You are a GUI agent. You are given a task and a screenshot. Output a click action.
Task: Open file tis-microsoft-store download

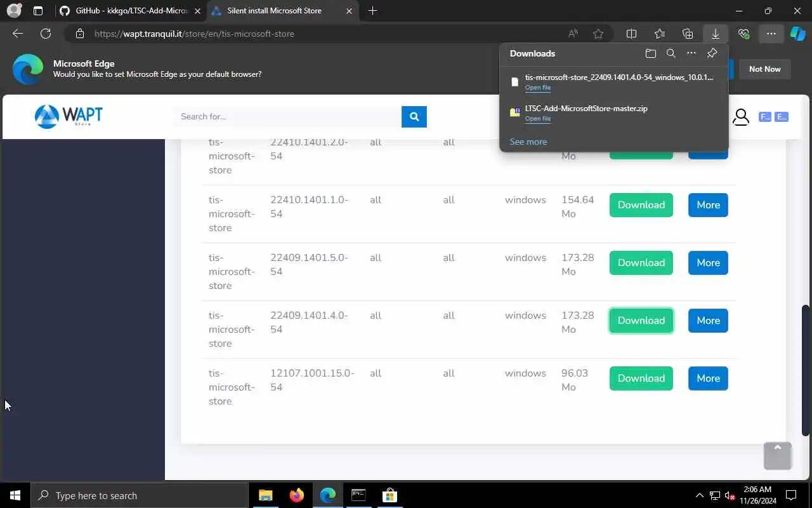[x=538, y=88]
